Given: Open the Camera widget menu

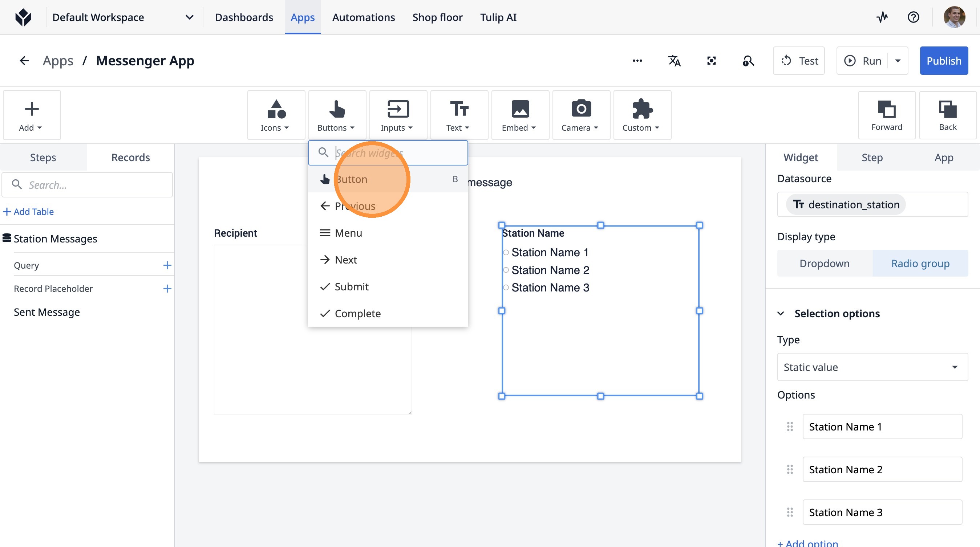Looking at the screenshot, I should 580,115.
